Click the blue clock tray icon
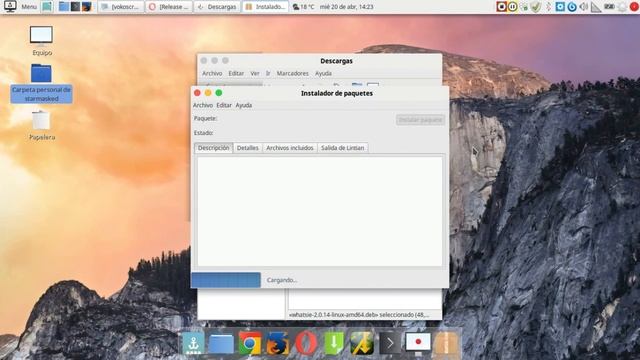Screen dimensions: 640x360 (x=572, y=7)
